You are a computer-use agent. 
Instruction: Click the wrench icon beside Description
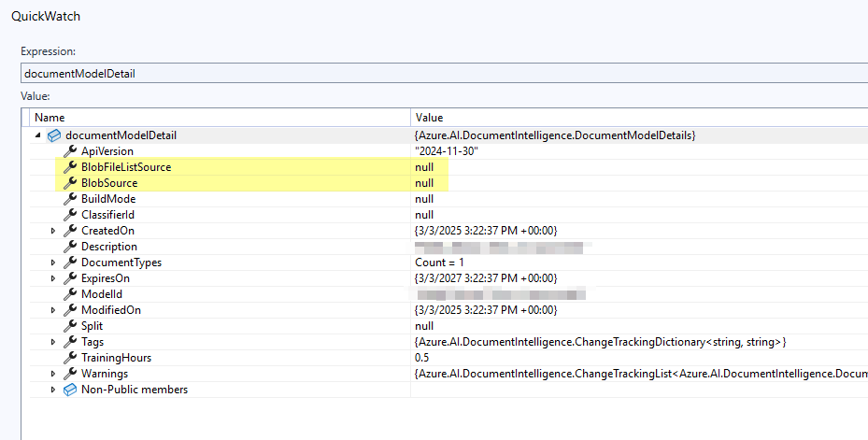[70, 247]
